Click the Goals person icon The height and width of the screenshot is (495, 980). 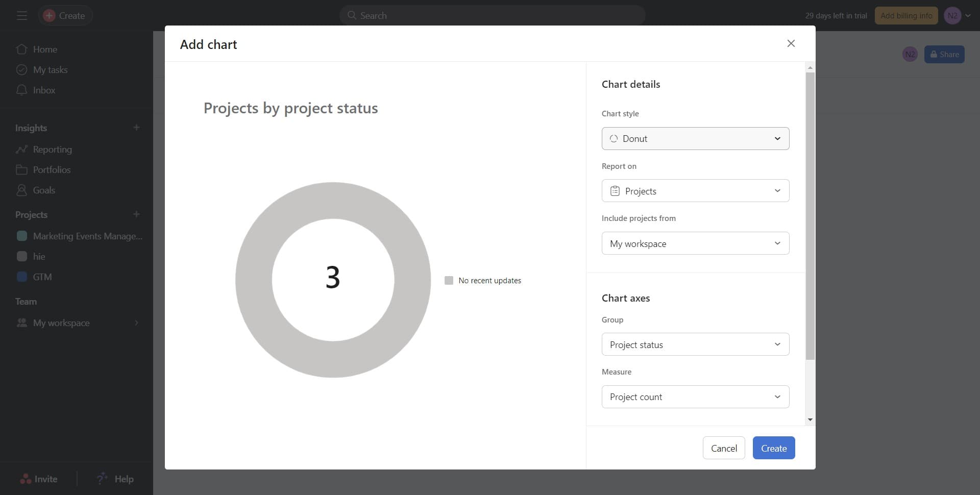coord(21,190)
